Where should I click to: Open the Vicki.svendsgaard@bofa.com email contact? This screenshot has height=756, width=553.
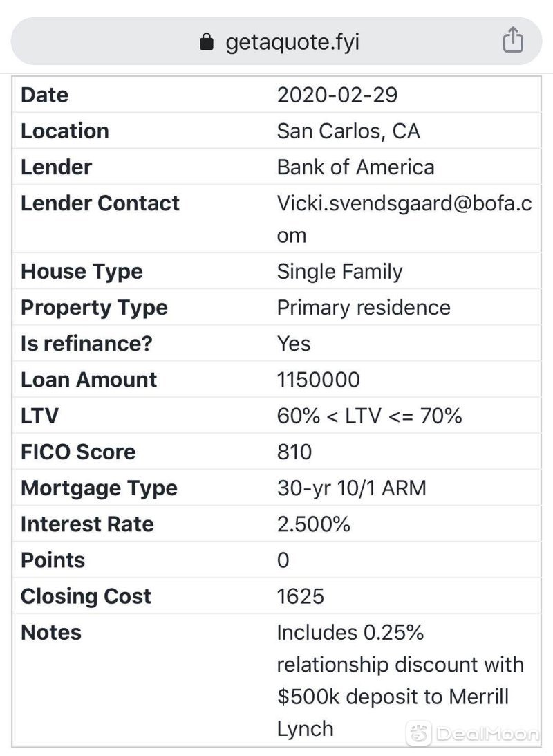click(404, 219)
